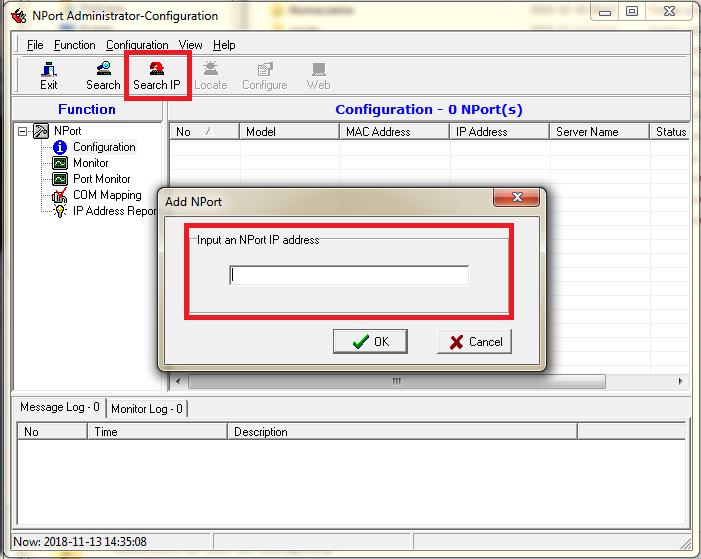Select the Port Monitor tree item
Viewport: 701px width, 559px height.
tap(102, 179)
